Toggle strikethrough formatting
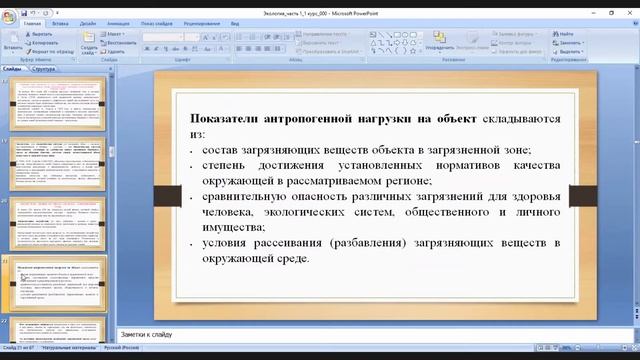 [x=176, y=49]
